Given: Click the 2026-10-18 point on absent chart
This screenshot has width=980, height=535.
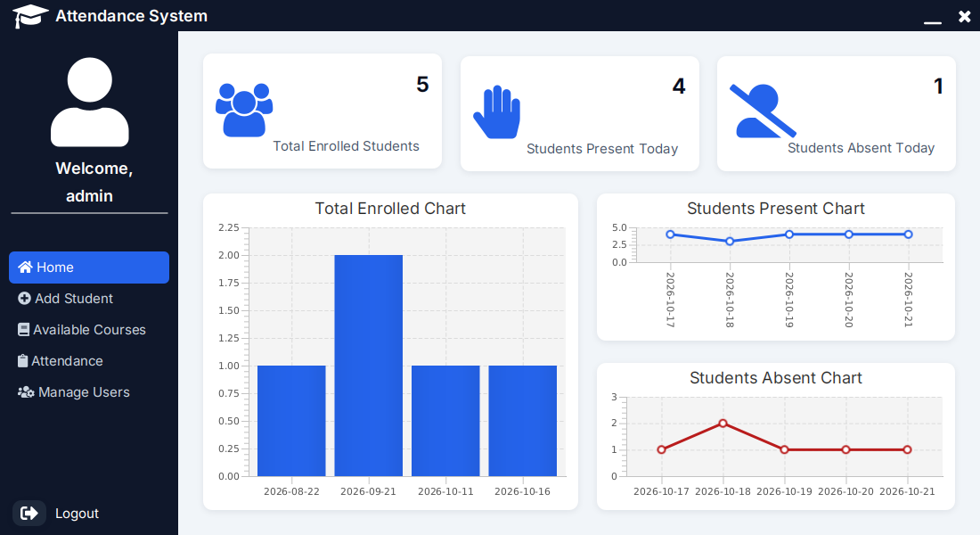Looking at the screenshot, I should coord(723,424).
